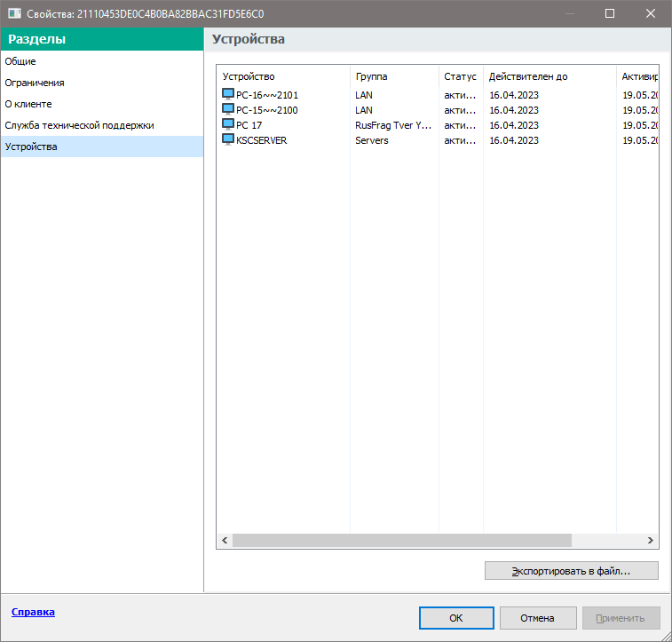Click the LAN group cell for PC-15~~2100

364,110
